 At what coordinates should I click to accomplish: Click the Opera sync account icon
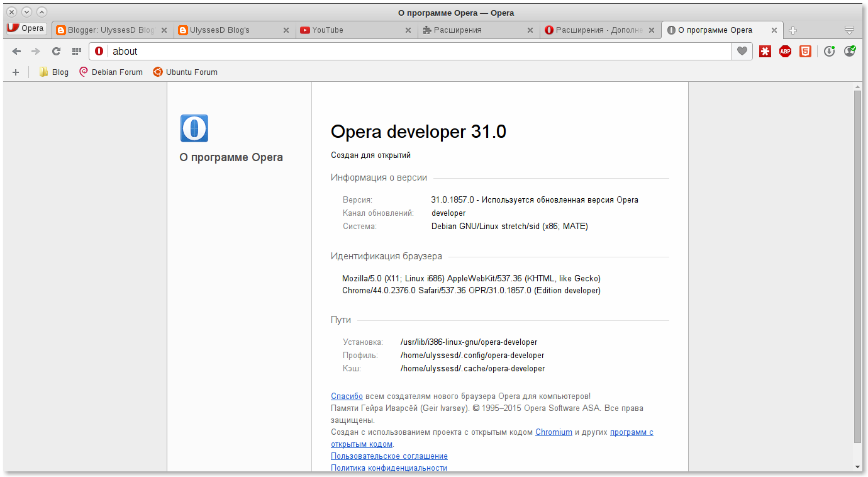point(850,51)
